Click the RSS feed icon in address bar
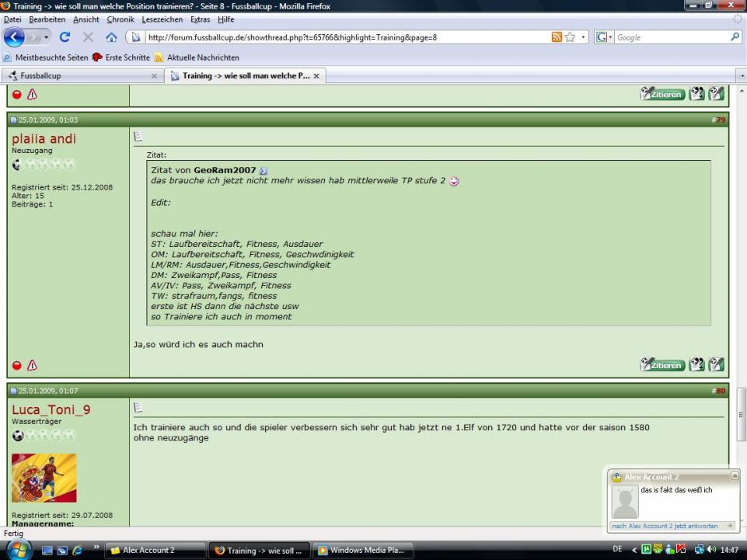The height and width of the screenshot is (560, 747). [557, 37]
